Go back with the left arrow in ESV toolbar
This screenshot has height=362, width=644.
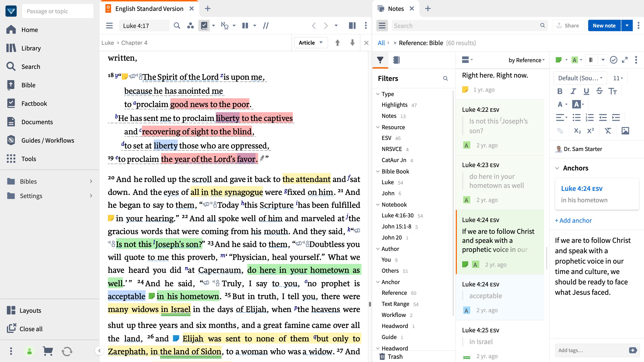314,25
